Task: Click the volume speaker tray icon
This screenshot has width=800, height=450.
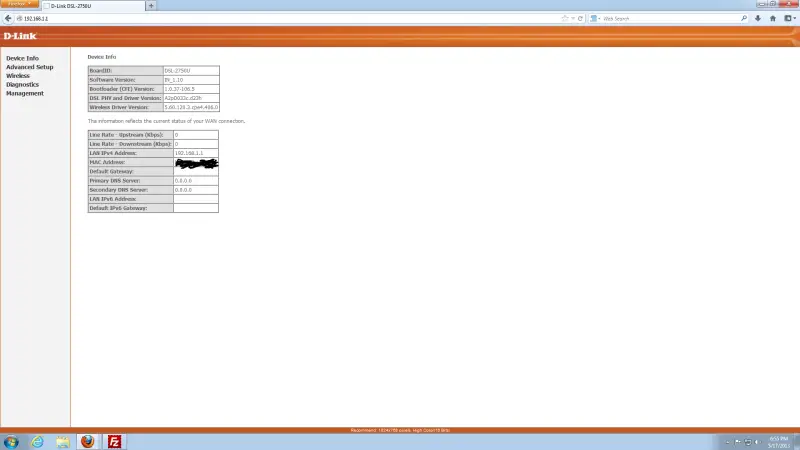Action: pyautogui.click(x=758, y=442)
